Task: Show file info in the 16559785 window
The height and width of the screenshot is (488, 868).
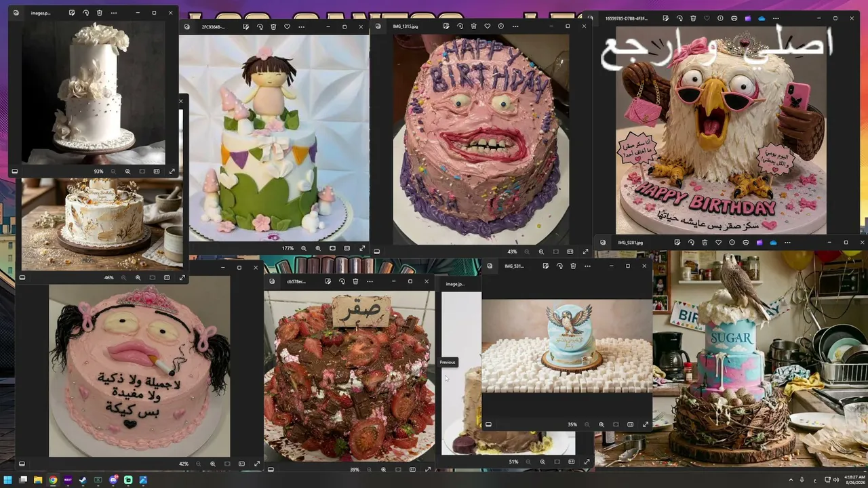Action: coord(720,18)
